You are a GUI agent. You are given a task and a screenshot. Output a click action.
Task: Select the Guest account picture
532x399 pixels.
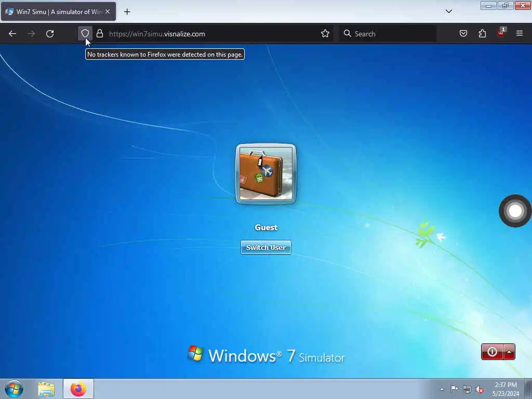pyautogui.click(x=266, y=174)
